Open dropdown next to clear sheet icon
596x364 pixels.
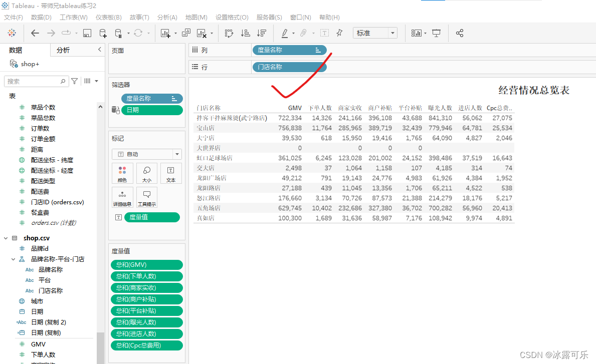[x=212, y=34]
